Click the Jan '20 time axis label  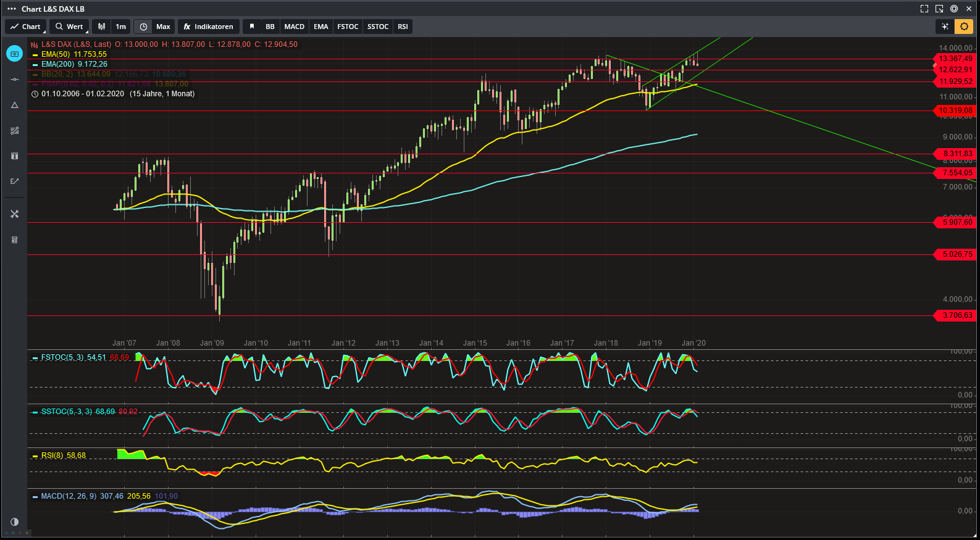693,343
